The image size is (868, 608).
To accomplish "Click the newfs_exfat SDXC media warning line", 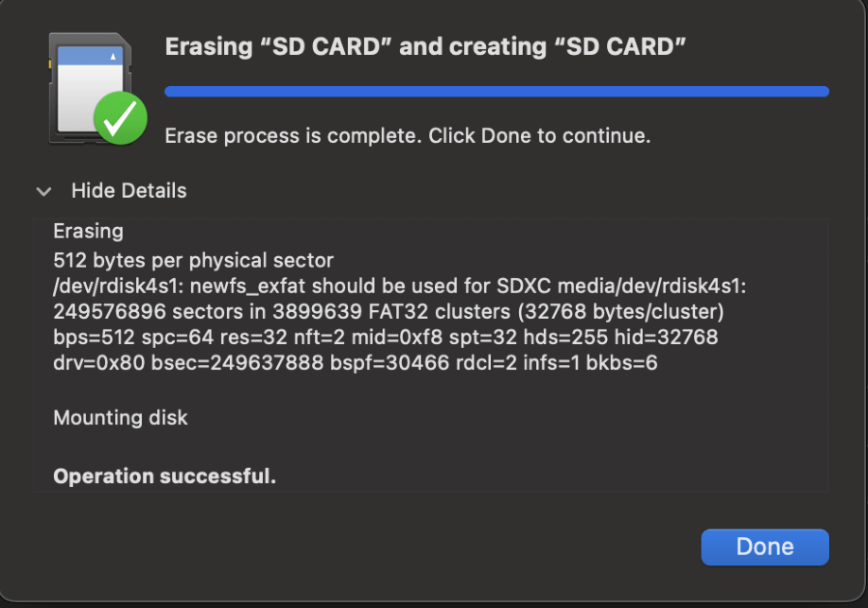I will pos(400,287).
